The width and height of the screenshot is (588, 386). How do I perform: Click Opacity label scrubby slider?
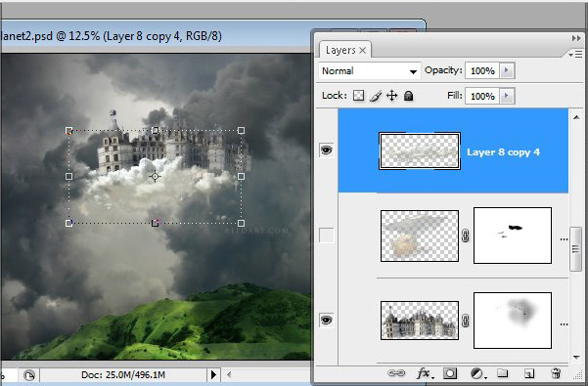point(443,70)
